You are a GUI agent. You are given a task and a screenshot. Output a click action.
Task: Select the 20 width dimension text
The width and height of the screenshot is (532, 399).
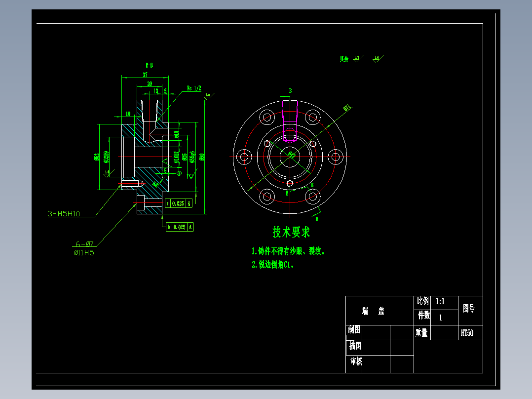point(150,83)
